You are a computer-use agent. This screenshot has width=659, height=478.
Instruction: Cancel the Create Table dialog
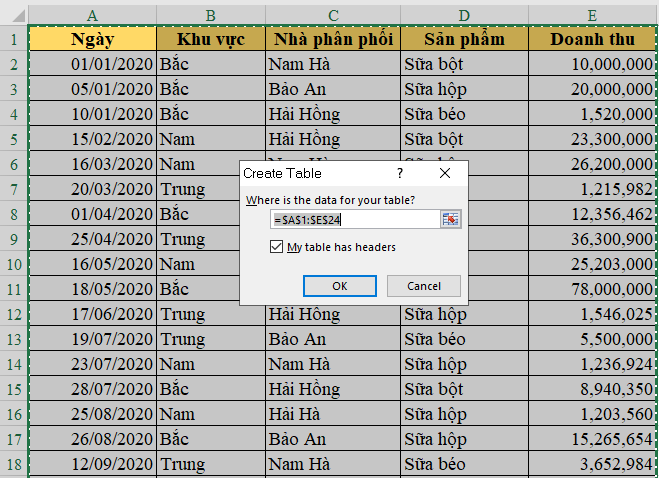(424, 286)
